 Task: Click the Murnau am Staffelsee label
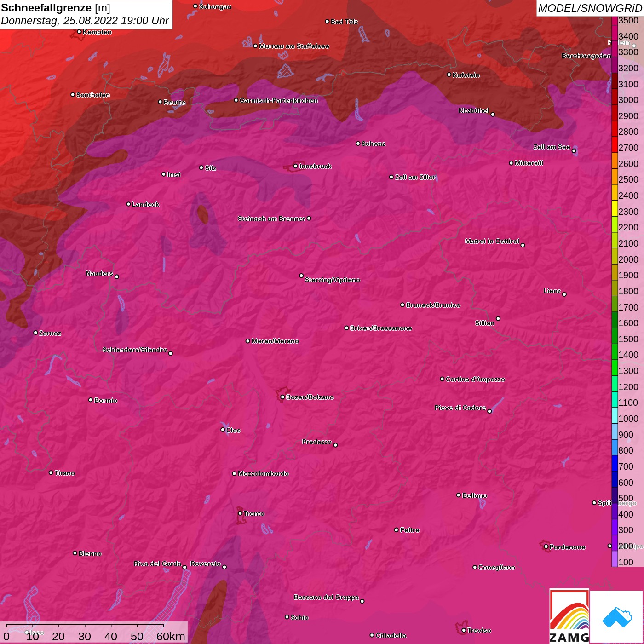(294, 46)
